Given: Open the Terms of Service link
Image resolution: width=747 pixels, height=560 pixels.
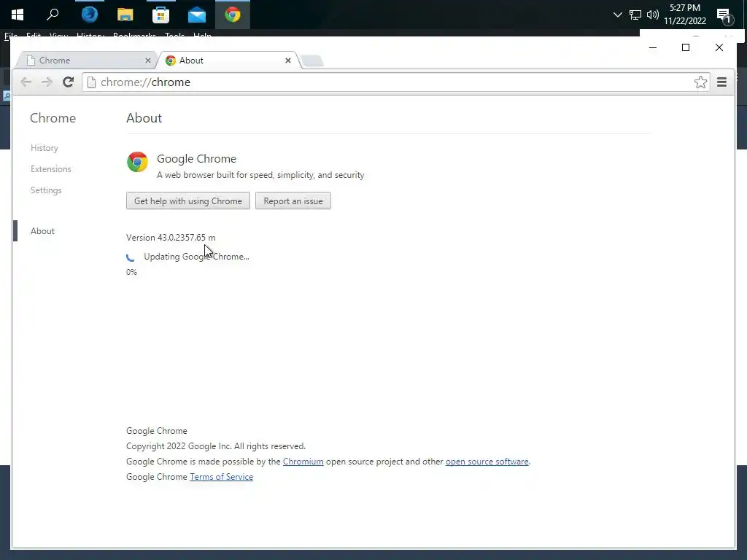Looking at the screenshot, I should [221, 477].
